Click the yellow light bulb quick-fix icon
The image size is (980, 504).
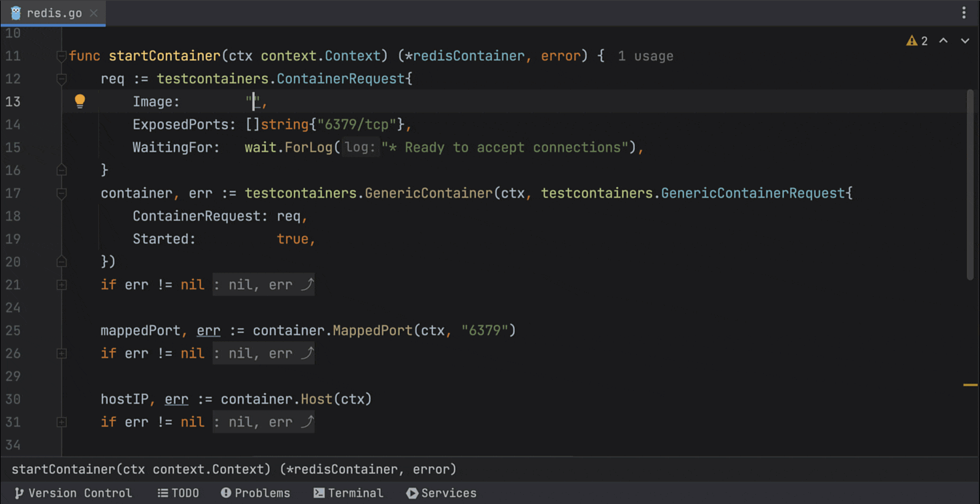[80, 101]
